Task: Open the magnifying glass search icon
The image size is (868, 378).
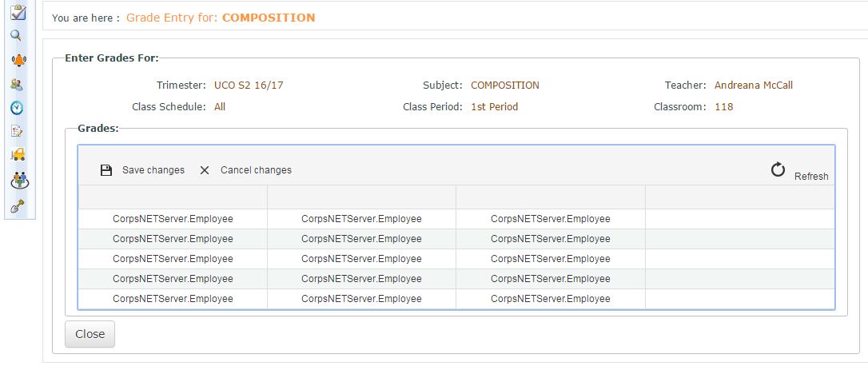Action: tap(16, 35)
